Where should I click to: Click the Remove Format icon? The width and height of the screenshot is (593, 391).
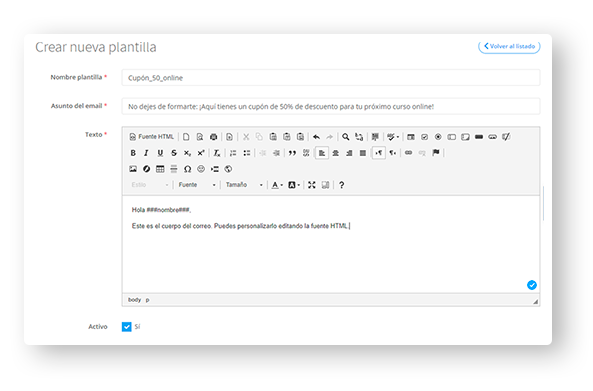217,153
